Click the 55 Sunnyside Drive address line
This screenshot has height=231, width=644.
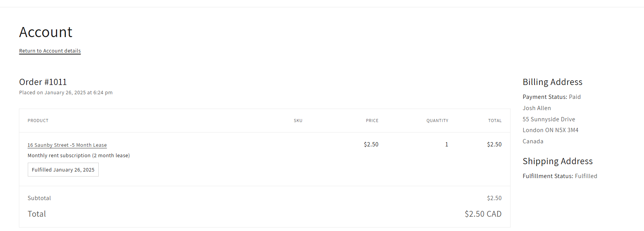[x=548, y=119]
